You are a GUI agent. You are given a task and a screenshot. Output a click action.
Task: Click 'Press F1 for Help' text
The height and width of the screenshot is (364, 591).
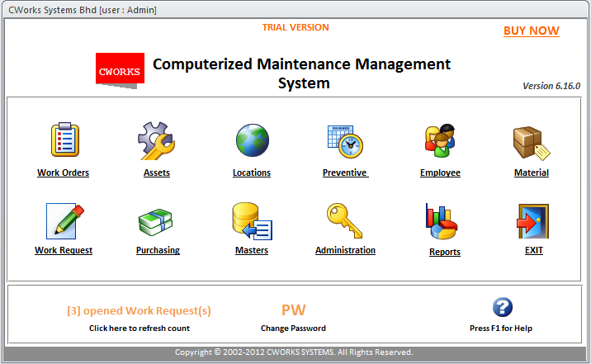coord(501,329)
